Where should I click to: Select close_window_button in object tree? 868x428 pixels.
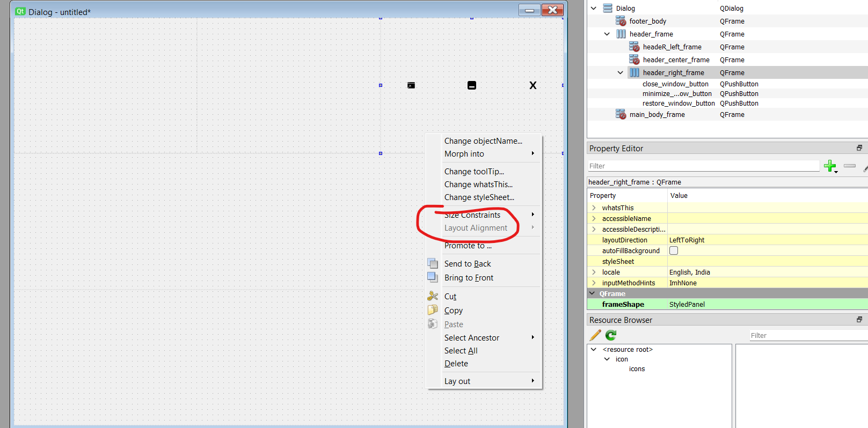675,84
